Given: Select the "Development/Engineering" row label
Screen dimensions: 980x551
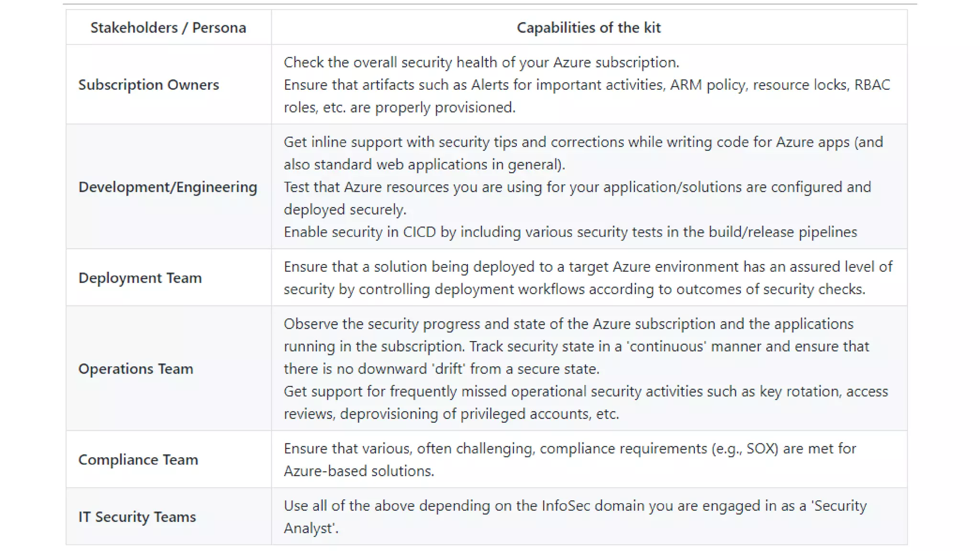Looking at the screenshot, I should (x=167, y=187).
